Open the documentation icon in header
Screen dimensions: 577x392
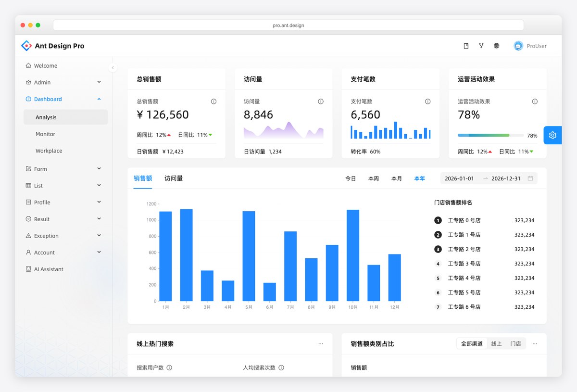[x=466, y=46]
